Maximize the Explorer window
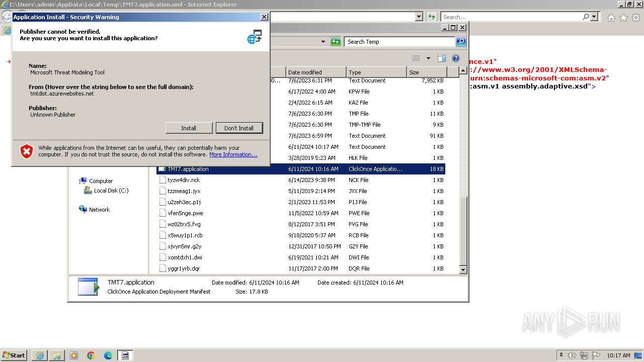644x362 pixels. 453,28
